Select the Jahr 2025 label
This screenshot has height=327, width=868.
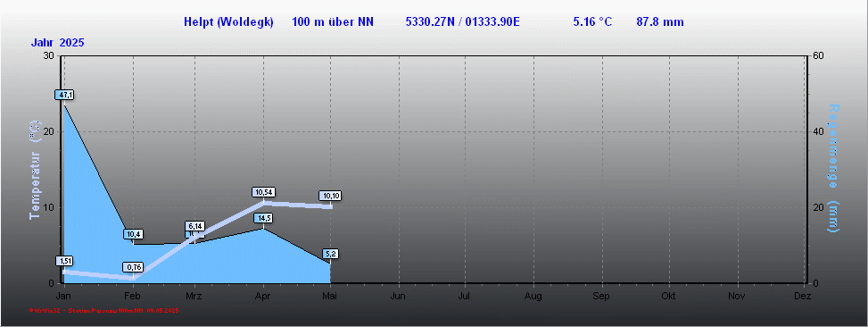(x=58, y=43)
